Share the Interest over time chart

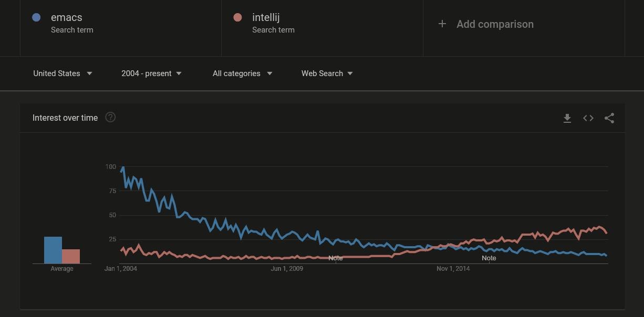pyautogui.click(x=609, y=118)
